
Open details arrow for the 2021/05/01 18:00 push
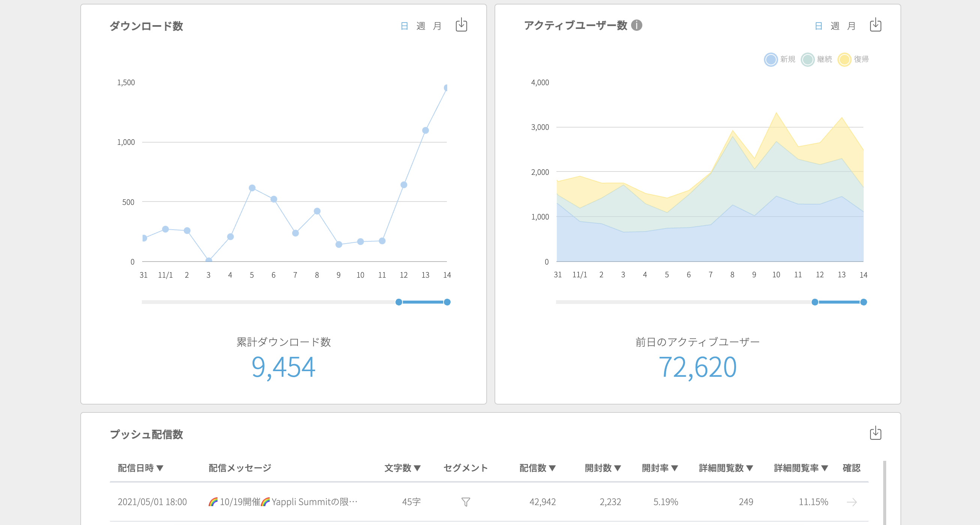(x=852, y=502)
